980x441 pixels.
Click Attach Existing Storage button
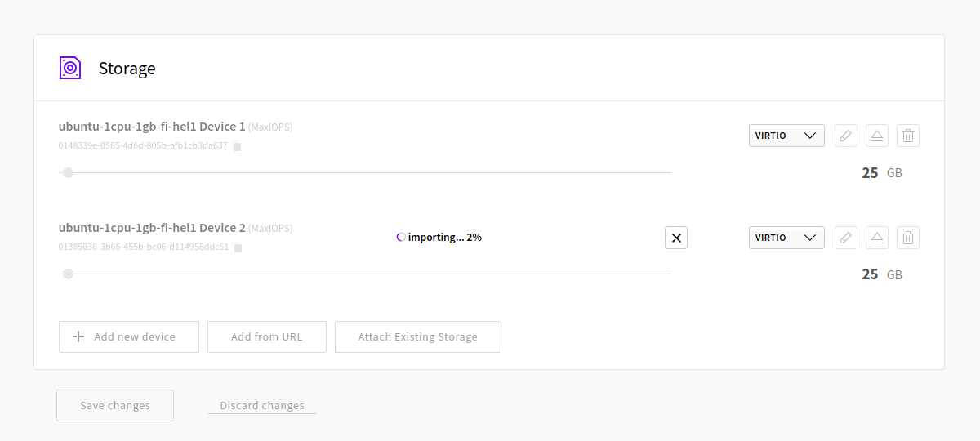(x=418, y=336)
